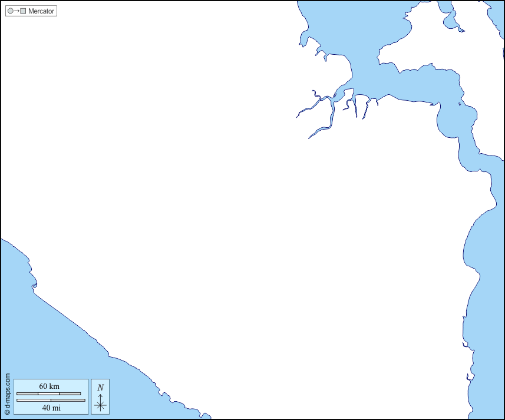Viewport: 505px width, 420px height.
Task: Click the 40 mi scale bar
Action: point(51,401)
